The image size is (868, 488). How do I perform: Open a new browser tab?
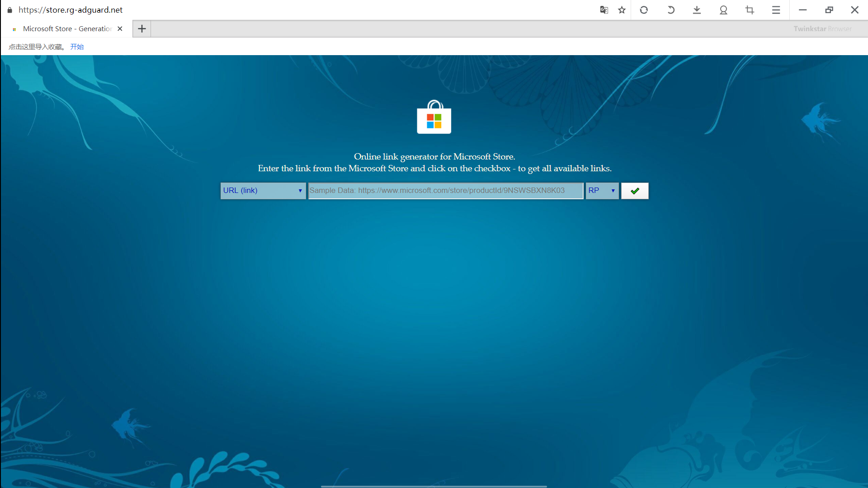coord(142,28)
